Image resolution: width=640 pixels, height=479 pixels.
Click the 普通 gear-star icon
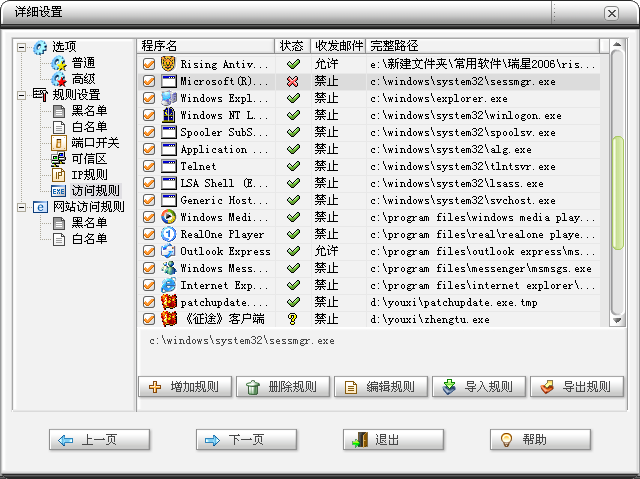59,63
